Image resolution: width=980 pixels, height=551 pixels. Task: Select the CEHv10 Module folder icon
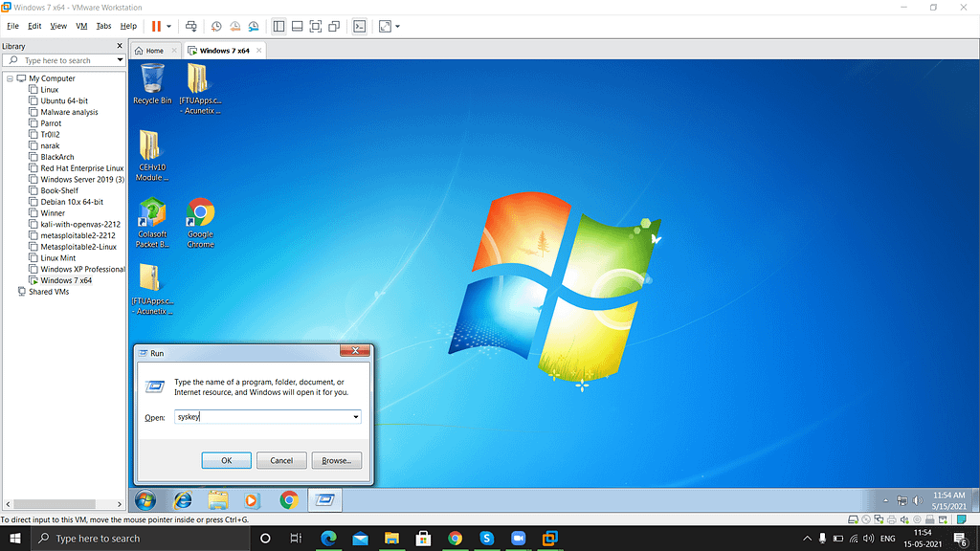point(152,156)
